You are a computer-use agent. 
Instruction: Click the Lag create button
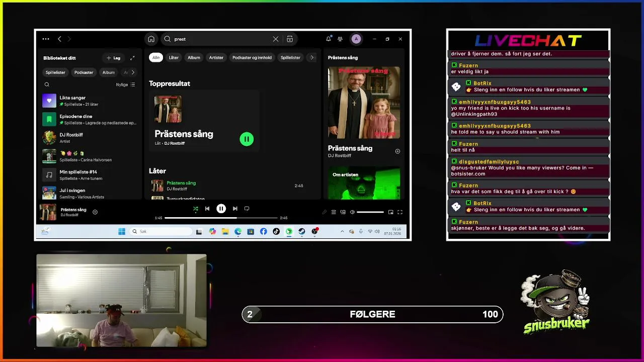click(x=113, y=58)
